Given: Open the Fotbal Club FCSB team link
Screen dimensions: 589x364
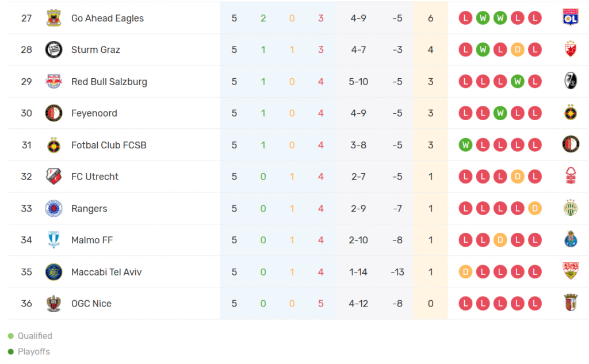Looking at the screenshot, I should (109, 145).
